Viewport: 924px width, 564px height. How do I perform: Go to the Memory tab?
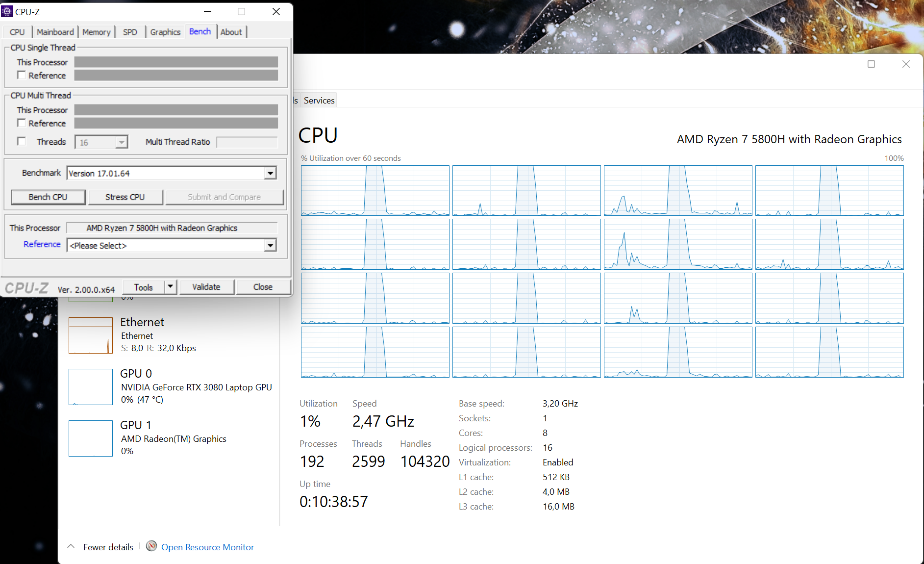click(97, 32)
